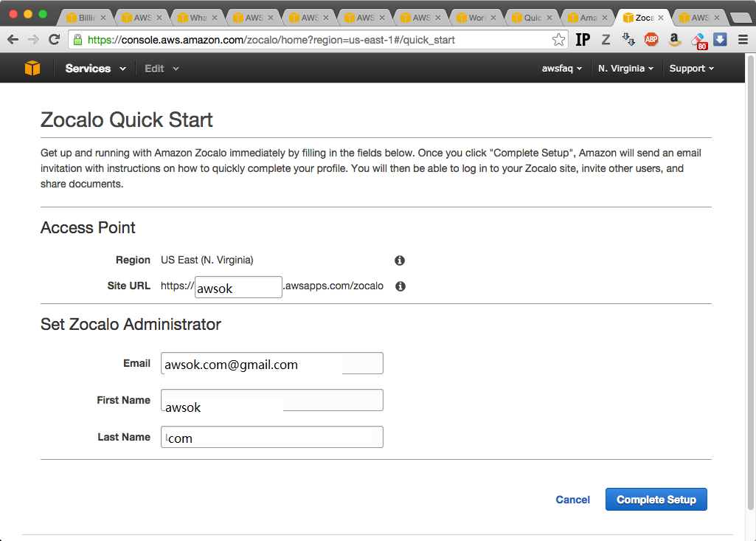This screenshot has height=541, width=756.
Task: Open the Amazon extension icon
Action: pyautogui.click(x=675, y=40)
